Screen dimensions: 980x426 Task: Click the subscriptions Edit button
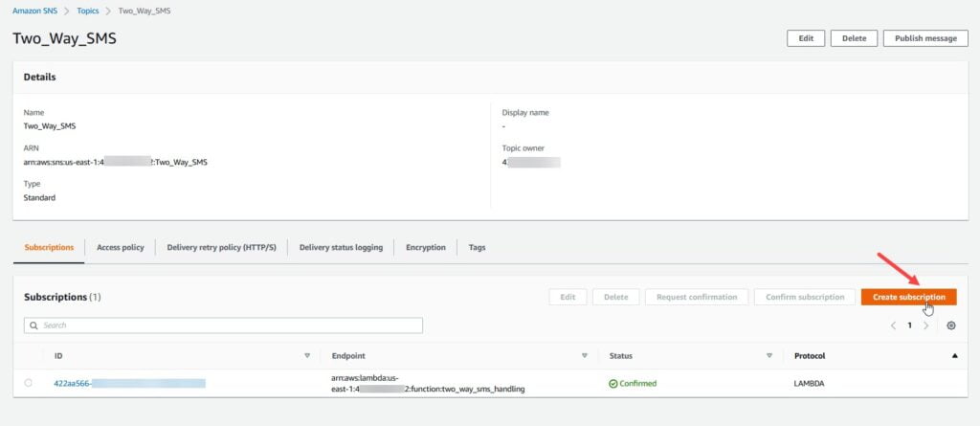point(568,297)
